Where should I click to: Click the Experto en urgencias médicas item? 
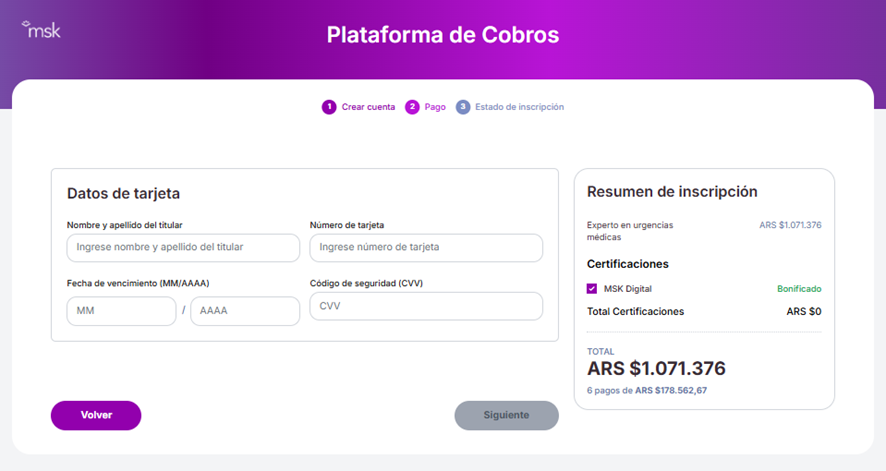pyautogui.click(x=630, y=231)
